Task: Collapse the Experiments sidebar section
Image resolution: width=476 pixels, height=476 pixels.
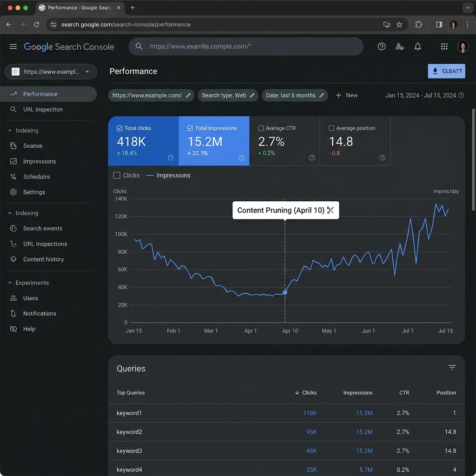Action: (x=10, y=283)
